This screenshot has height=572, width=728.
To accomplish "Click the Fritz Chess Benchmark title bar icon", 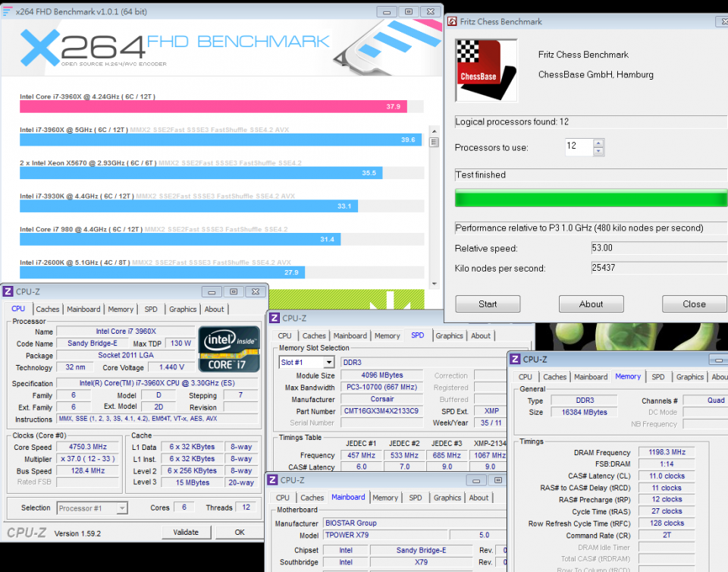I will click(453, 21).
